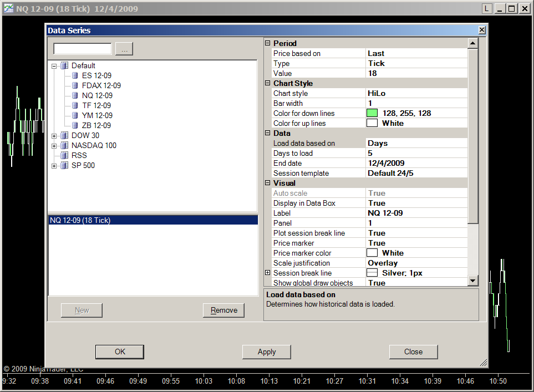Click the L link button in title bar
Screen dimensions: 534x392
pos(487,8)
